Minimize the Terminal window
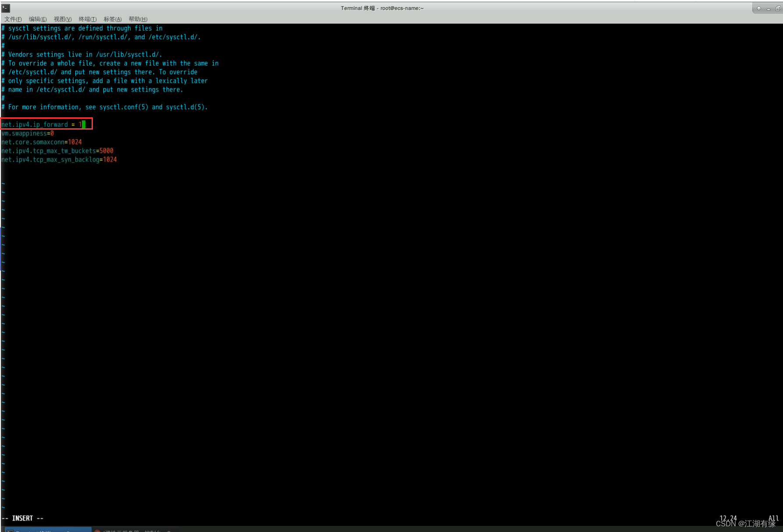The height and width of the screenshot is (532, 783). [769, 8]
